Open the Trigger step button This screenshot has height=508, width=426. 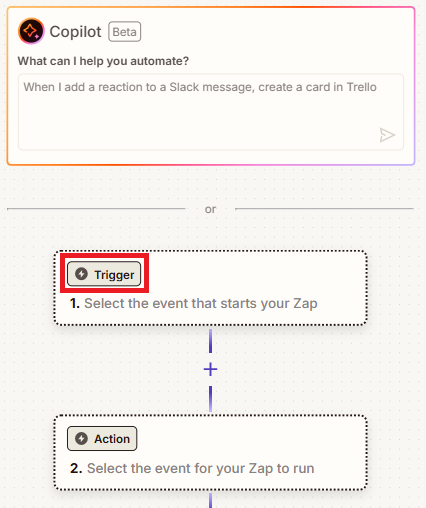pyautogui.click(x=104, y=274)
